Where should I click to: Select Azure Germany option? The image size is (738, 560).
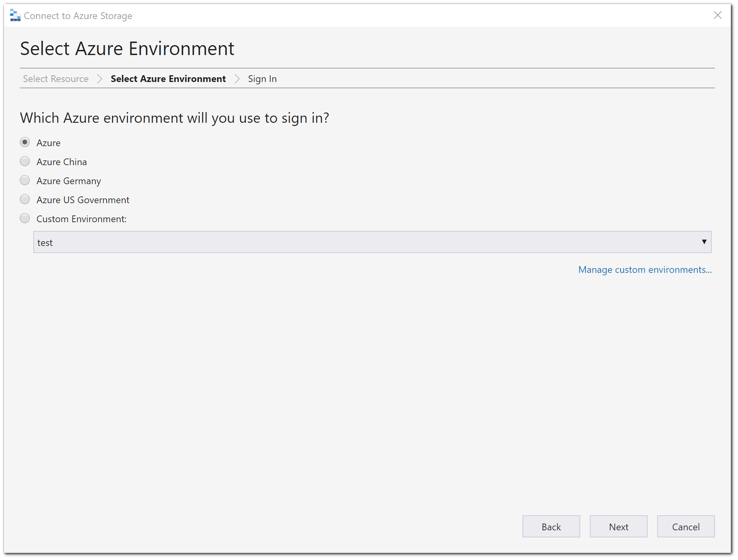(25, 180)
